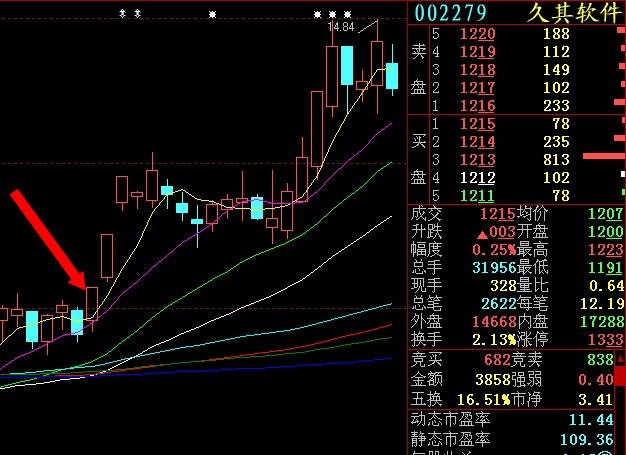Click the tall cyan candlestick below 14.84
The width and height of the screenshot is (626, 455).
tap(347, 66)
